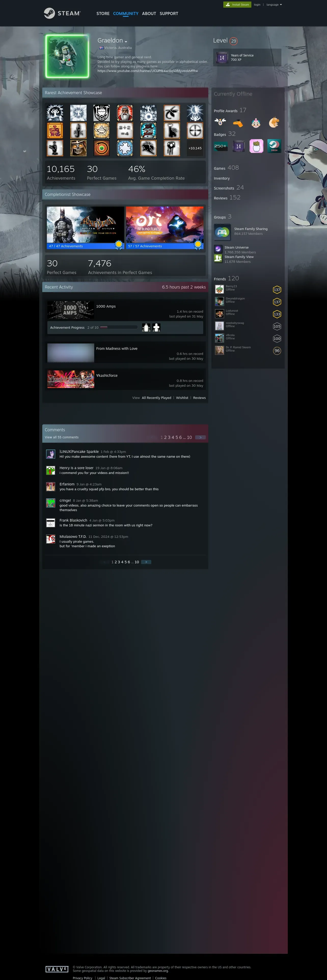Open the From Madness with Love title

click(x=117, y=349)
